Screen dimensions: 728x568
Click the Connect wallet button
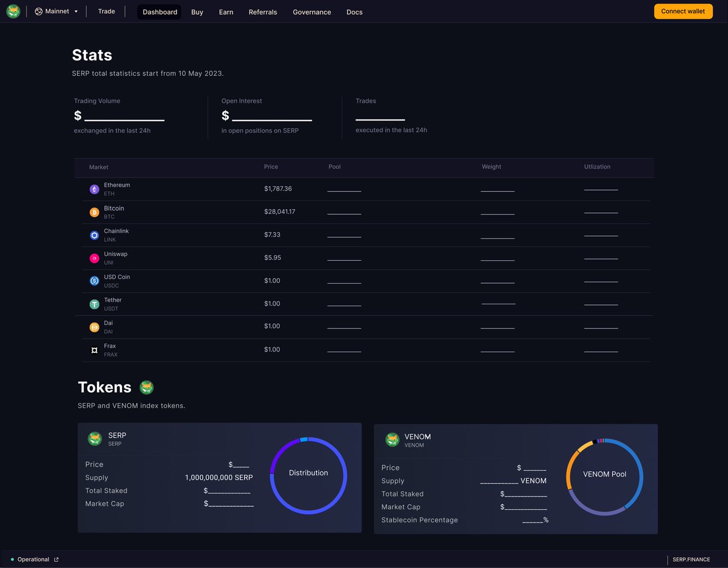coord(683,12)
